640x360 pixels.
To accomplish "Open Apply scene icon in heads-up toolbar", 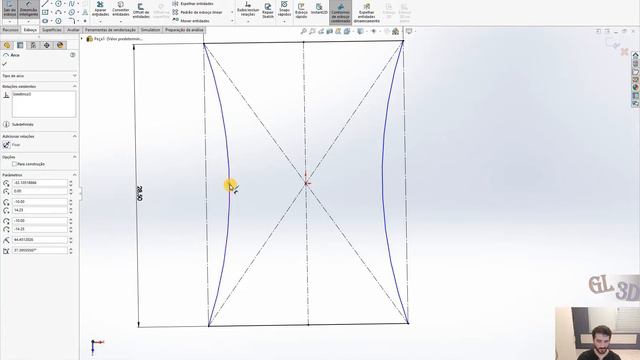I will (x=395, y=31).
